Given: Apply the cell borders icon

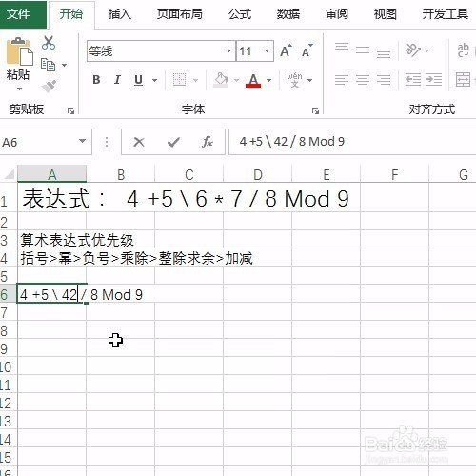Looking at the screenshot, I should (179, 80).
